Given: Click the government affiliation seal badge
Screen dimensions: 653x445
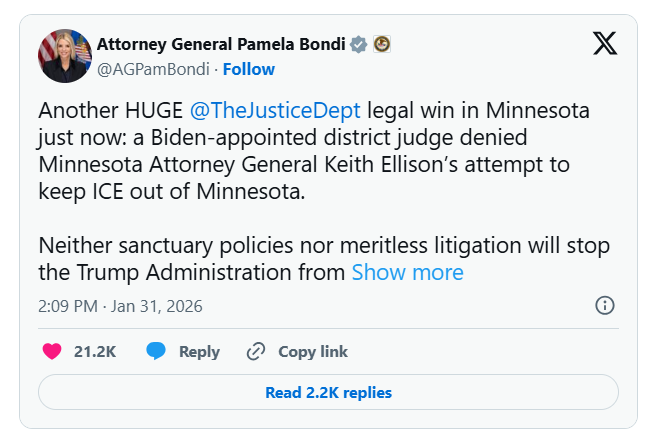Looking at the screenshot, I should coord(381,44).
